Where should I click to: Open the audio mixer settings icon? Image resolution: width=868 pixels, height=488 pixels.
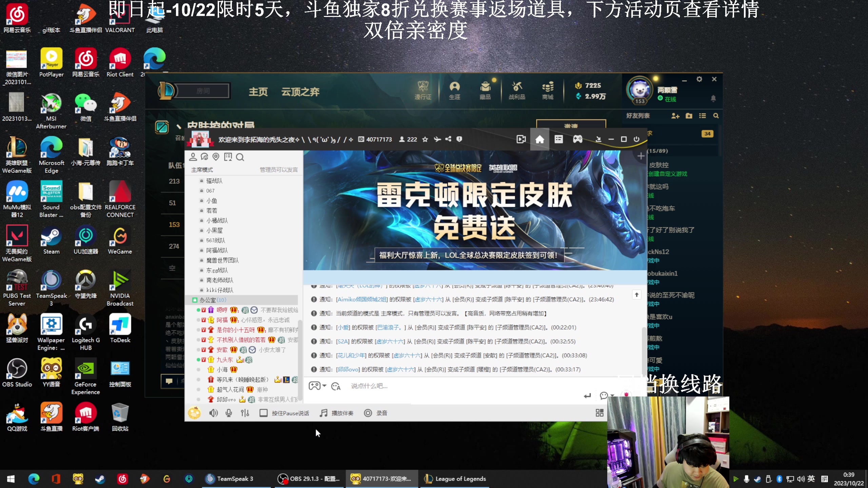click(245, 413)
